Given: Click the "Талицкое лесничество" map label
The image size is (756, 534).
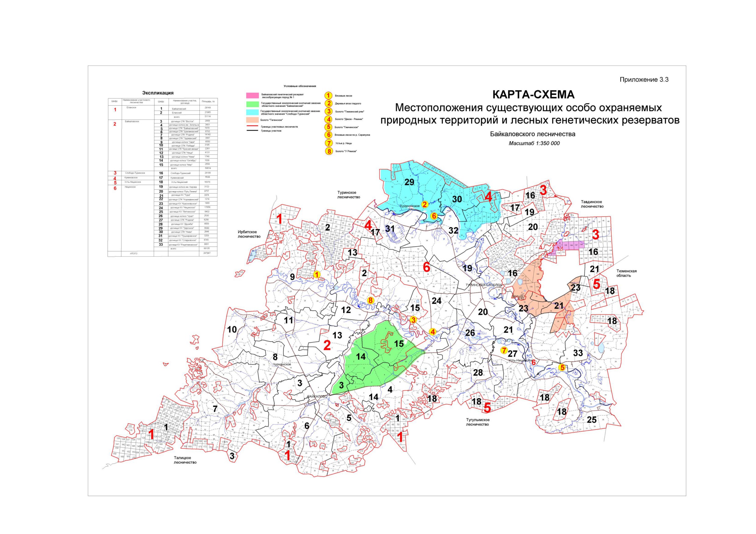Looking at the screenshot, I should click(x=185, y=460).
